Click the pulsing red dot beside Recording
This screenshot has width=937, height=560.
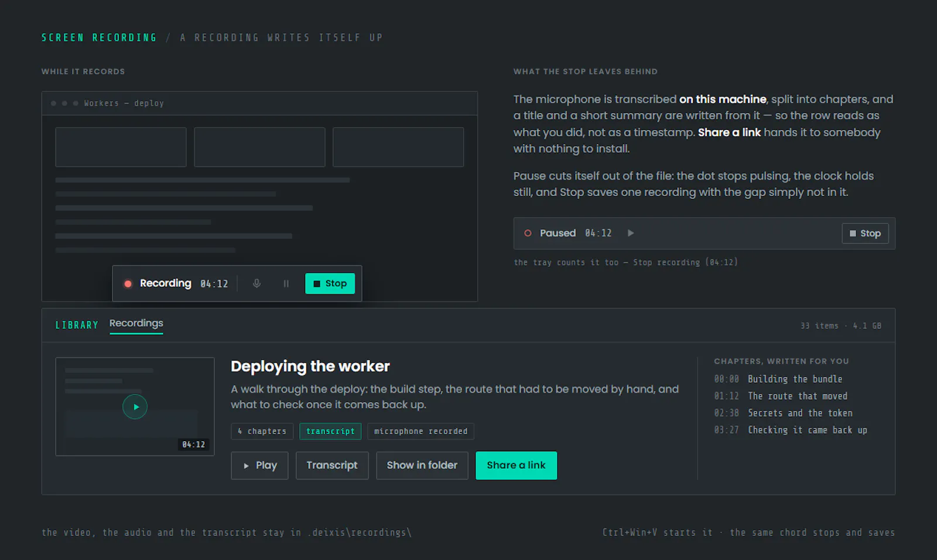[x=128, y=284]
